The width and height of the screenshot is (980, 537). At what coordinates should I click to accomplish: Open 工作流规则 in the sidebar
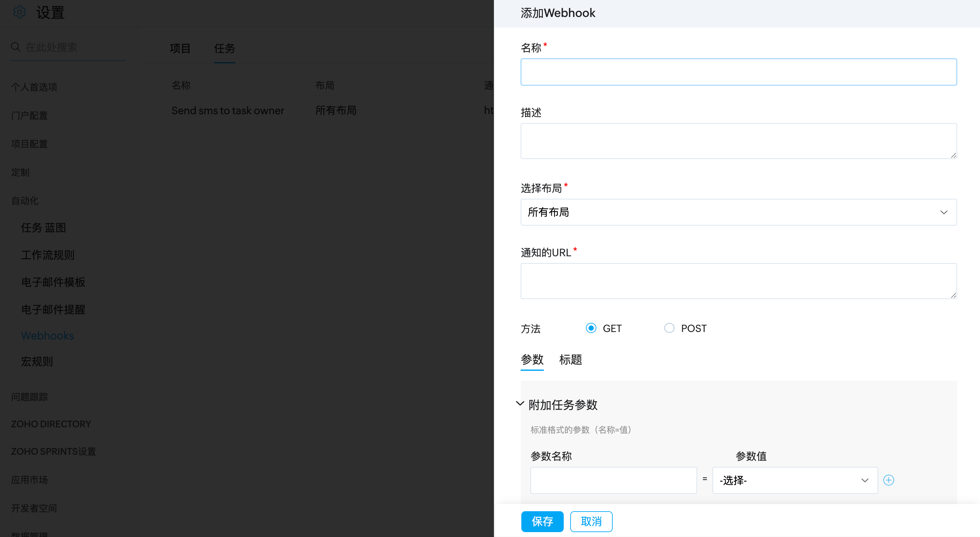pyautogui.click(x=48, y=255)
